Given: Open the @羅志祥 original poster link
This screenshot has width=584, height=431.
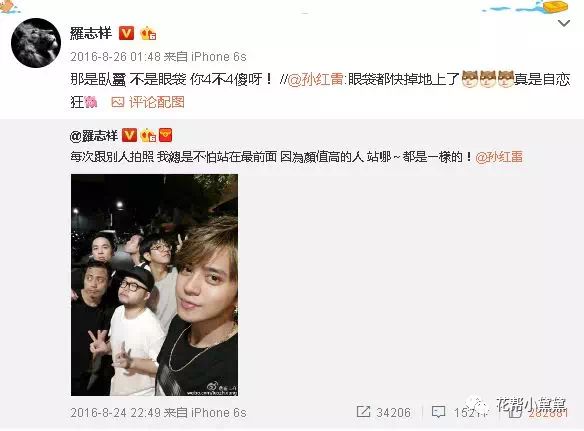Looking at the screenshot, I should 94,136.
